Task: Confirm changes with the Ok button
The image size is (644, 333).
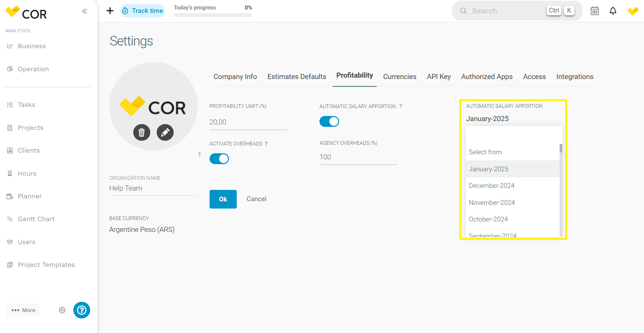Action: [x=223, y=199]
